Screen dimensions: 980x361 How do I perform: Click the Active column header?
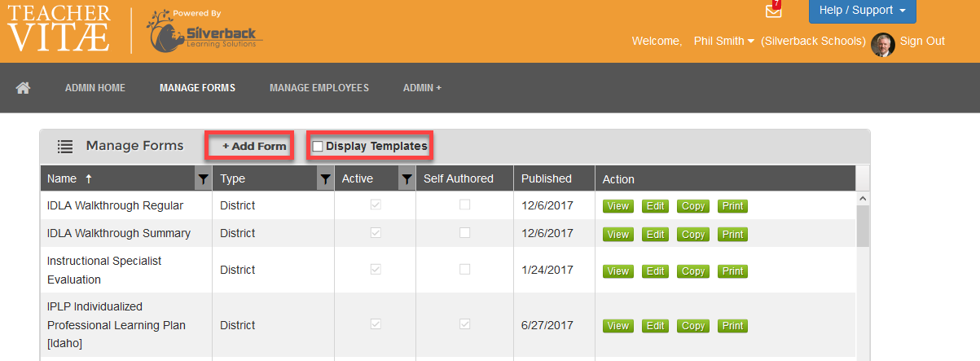(367, 179)
